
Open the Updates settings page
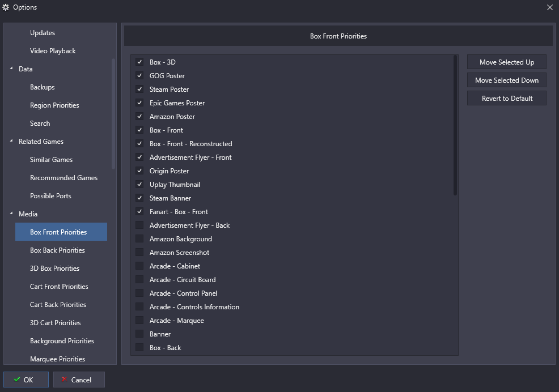(x=43, y=33)
